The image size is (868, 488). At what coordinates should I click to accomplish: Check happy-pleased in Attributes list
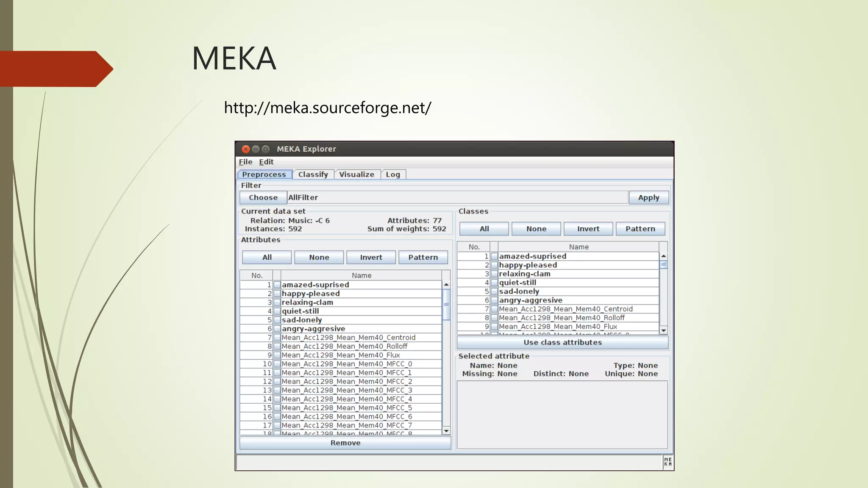[277, 294]
